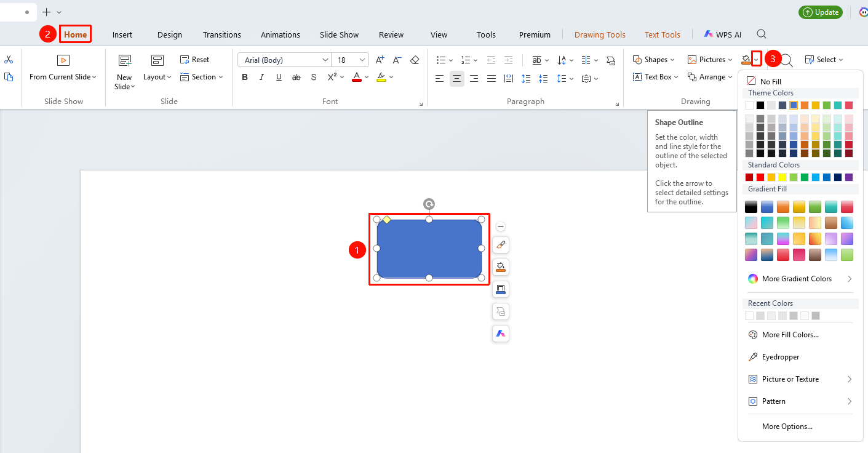The width and height of the screenshot is (868, 453).
Task: Toggle Underline formatting
Action: pos(279,77)
